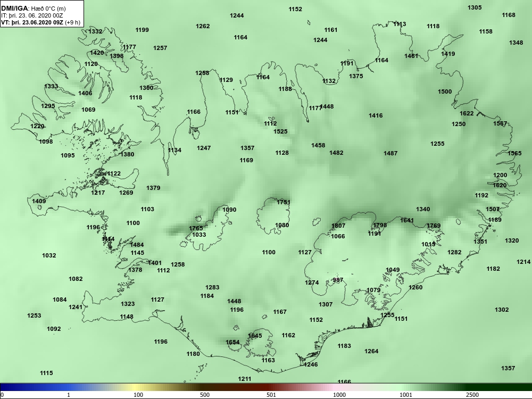The width and height of the screenshot is (532, 399).
Task: Select the inland value 1416
Action: coord(376,115)
